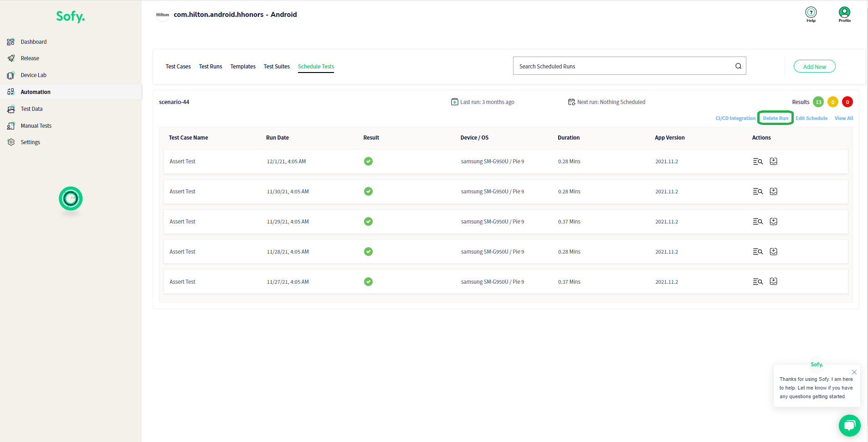View details of 11/29/21 Assert Test run
868x442 pixels.
tap(758, 222)
